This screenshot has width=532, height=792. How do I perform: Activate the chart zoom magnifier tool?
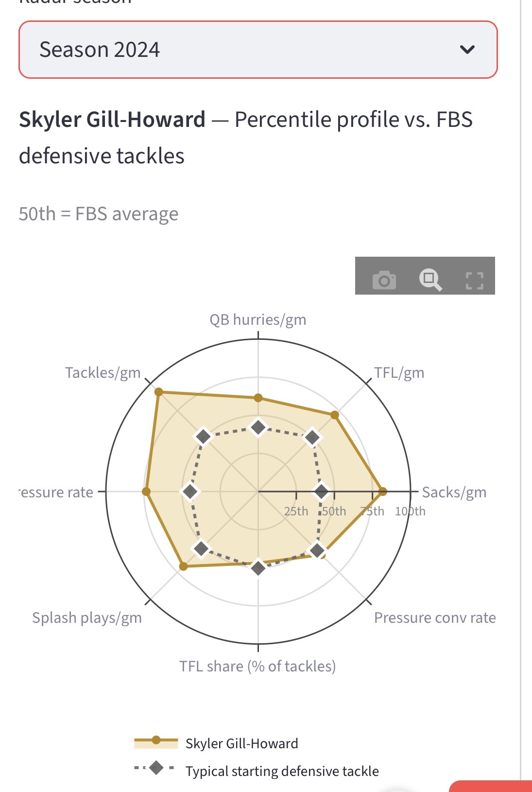point(430,280)
